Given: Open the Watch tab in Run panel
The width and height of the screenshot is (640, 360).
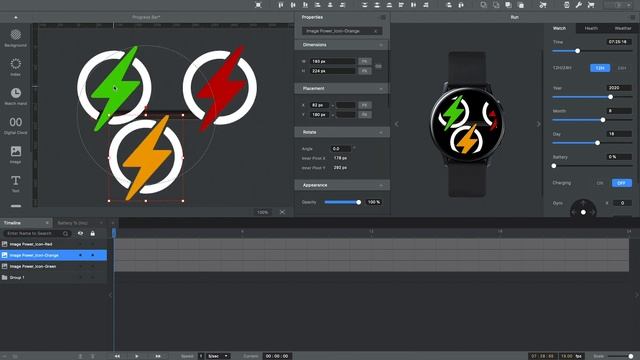Looking at the screenshot, I should click(560, 28).
